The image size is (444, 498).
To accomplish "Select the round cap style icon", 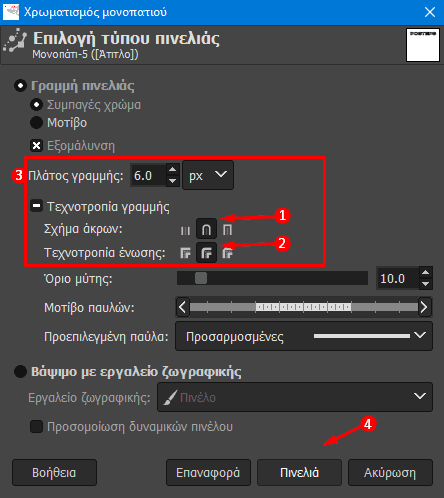I will click(x=206, y=229).
